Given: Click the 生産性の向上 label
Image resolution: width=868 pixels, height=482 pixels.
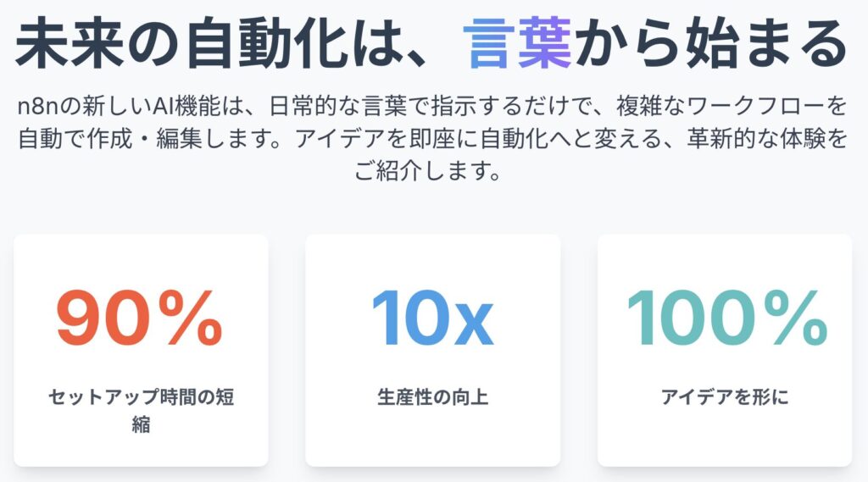Looking at the screenshot, I should pos(432,396).
